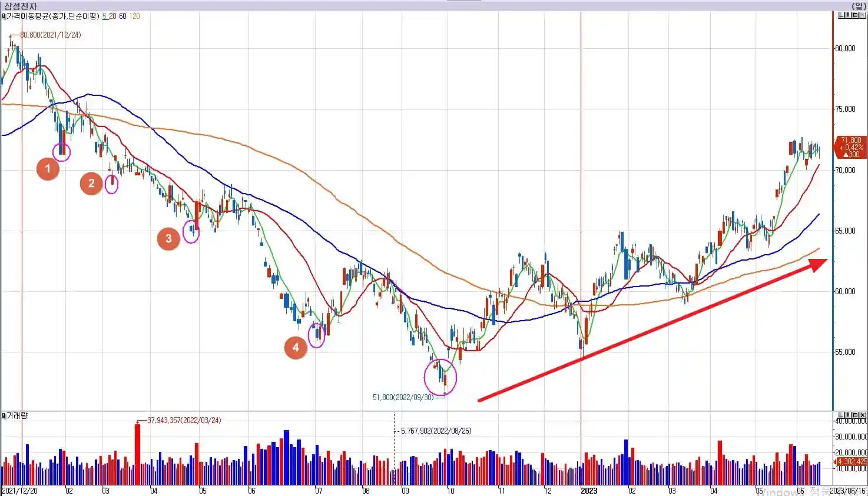Click the 55,000 price axis label
The width and height of the screenshot is (868, 496).
click(x=845, y=352)
